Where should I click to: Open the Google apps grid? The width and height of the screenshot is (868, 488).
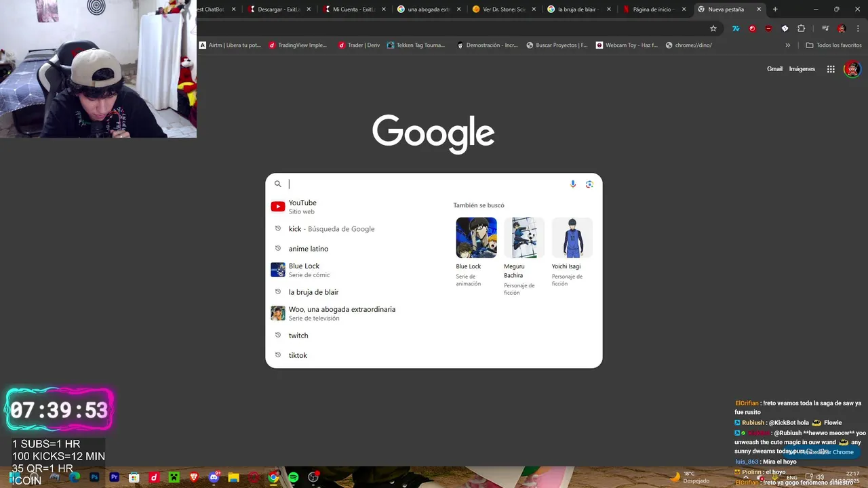click(831, 68)
